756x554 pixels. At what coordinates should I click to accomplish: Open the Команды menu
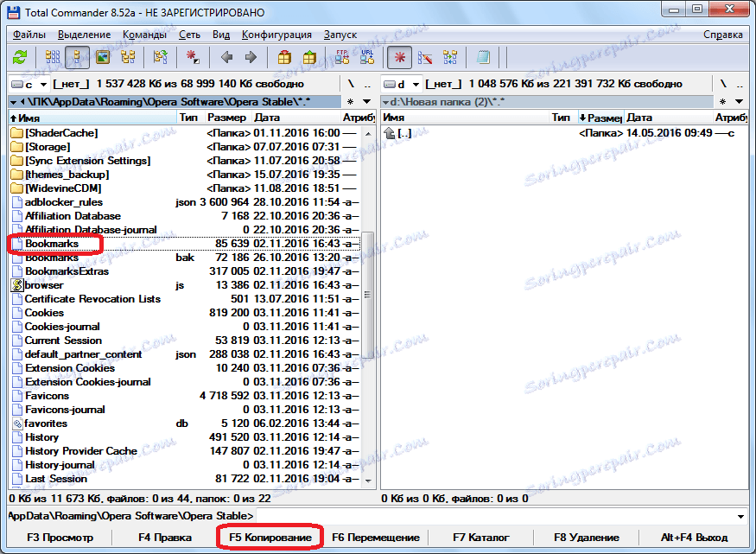144,35
